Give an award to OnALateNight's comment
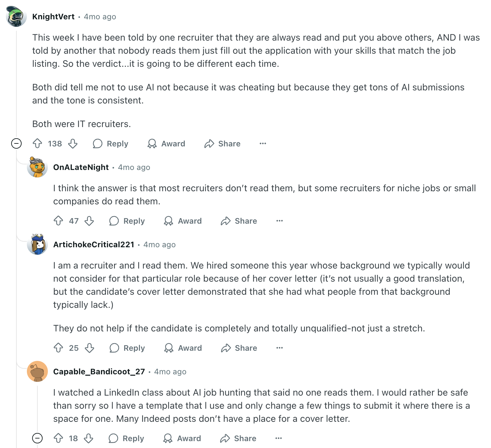491x448 pixels. point(183,221)
